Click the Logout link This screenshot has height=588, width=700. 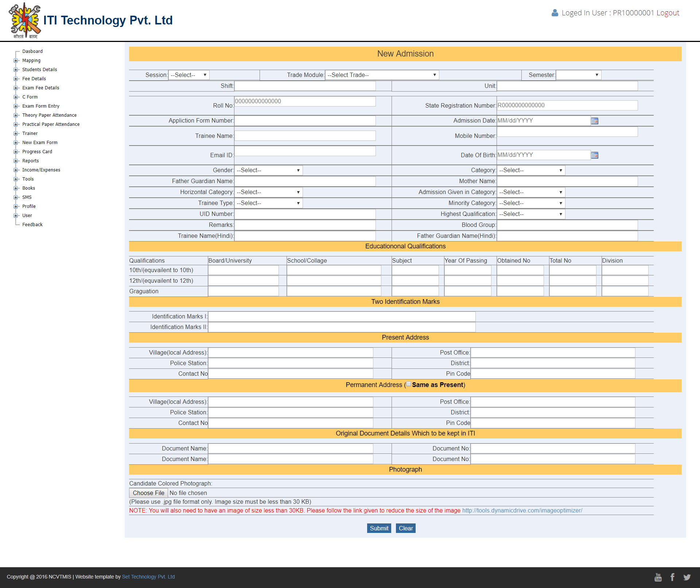(668, 13)
